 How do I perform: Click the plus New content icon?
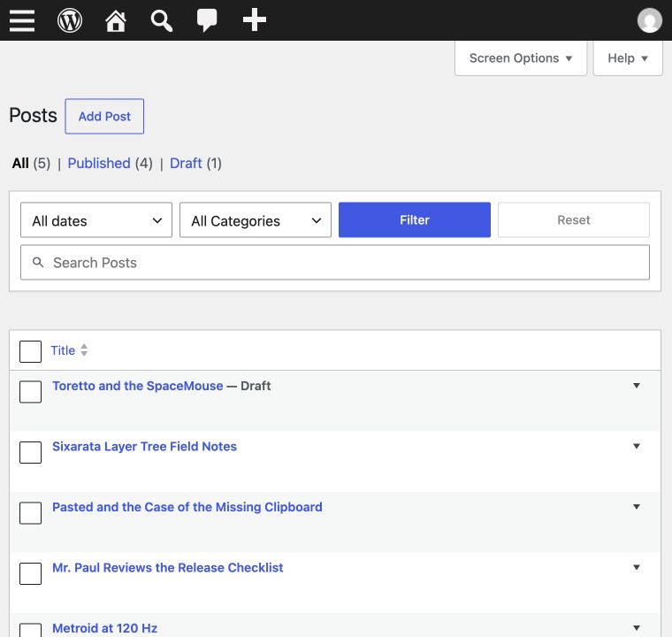click(x=255, y=19)
